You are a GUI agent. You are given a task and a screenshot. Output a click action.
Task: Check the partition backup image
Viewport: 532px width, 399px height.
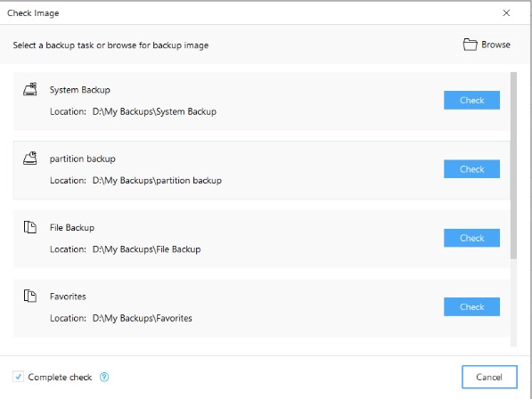point(471,169)
